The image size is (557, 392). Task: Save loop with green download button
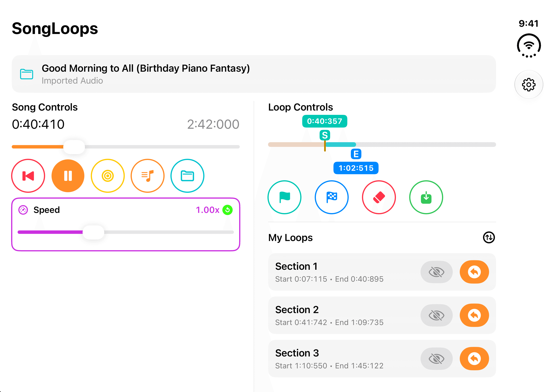(426, 197)
